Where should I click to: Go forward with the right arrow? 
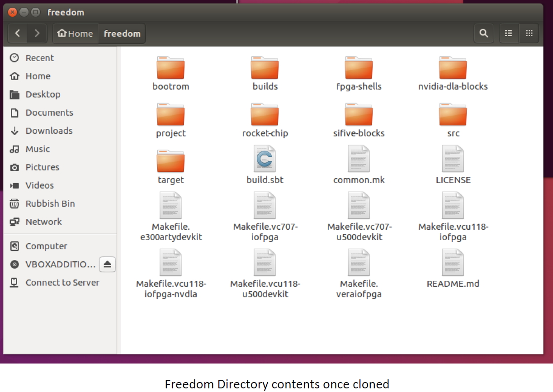37,33
